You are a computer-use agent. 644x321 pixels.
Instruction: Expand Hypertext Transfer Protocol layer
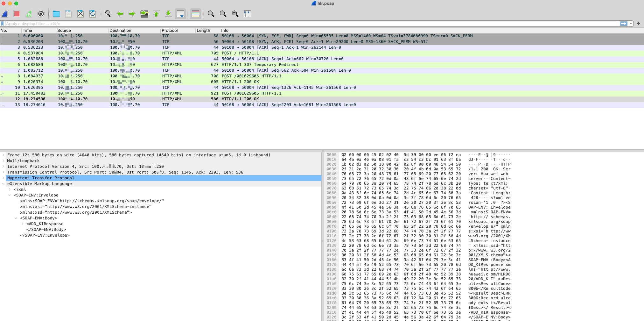[x=3, y=178]
